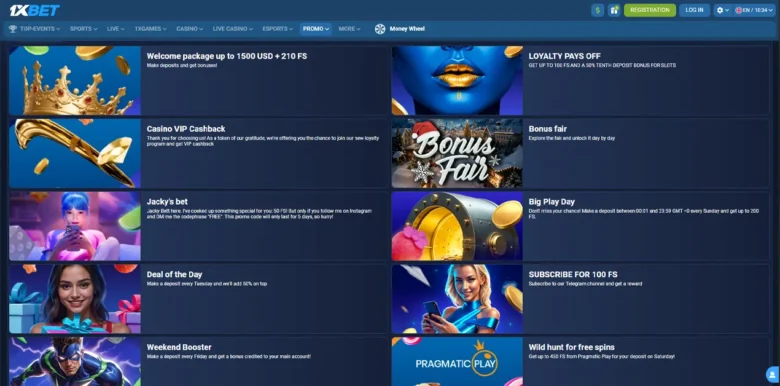Screen dimensions: 780x386
Task: Open the Jacky's bet promo title
Action: (167, 201)
